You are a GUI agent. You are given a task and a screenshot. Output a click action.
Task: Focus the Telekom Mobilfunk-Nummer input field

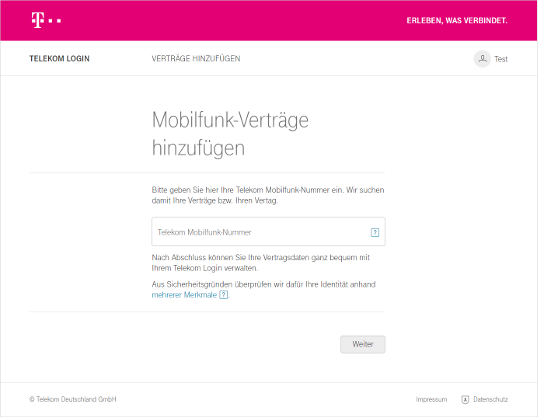point(268,232)
